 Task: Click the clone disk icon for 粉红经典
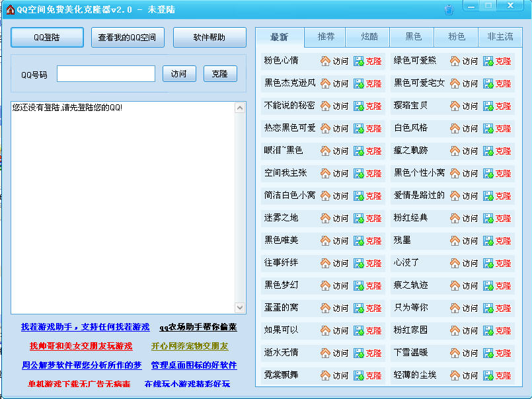(488, 218)
